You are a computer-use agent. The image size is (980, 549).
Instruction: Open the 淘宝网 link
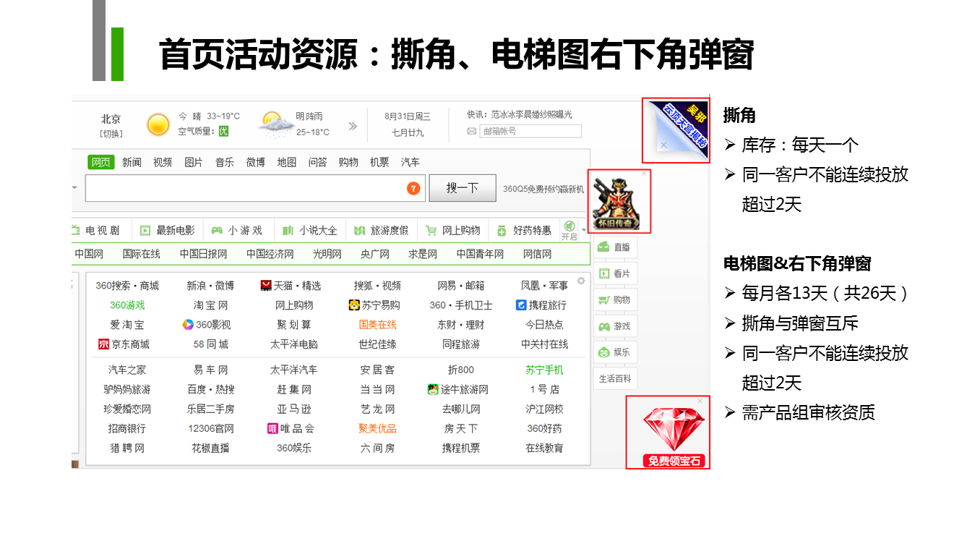[x=210, y=305]
